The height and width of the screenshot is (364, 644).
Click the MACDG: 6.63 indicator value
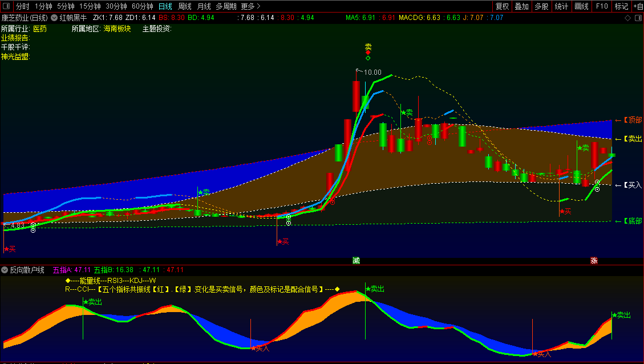pyautogui.click(x=419, y=18)
